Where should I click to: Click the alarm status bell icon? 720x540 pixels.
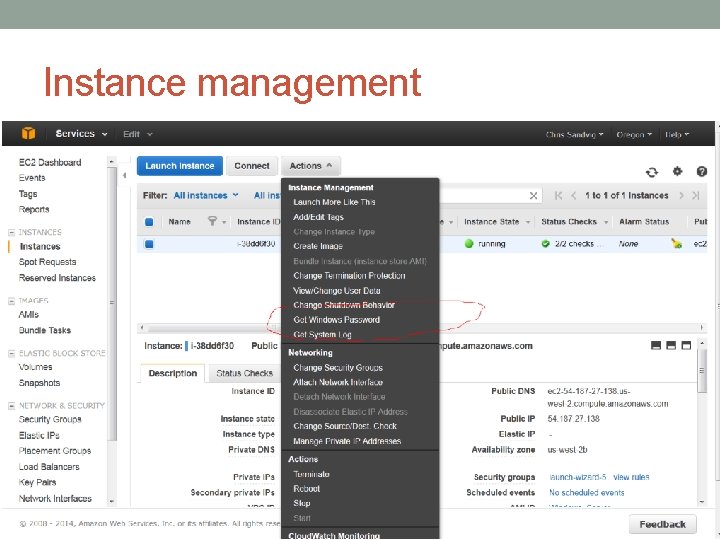676,243
